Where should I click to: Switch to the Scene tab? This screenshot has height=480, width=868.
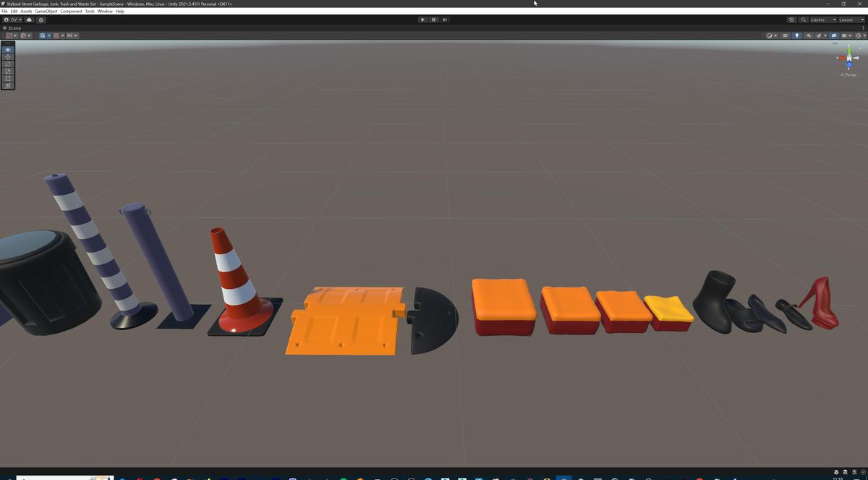click(12, 28)
